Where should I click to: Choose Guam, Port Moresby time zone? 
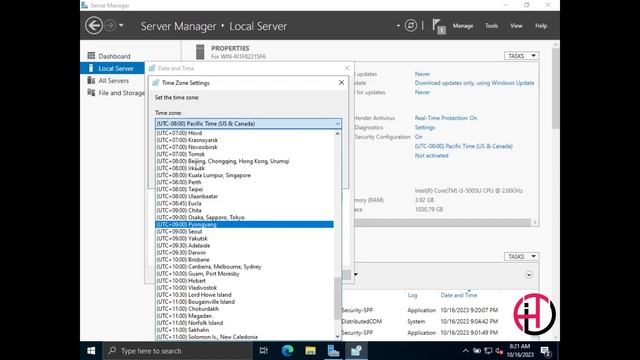point(245,273)
